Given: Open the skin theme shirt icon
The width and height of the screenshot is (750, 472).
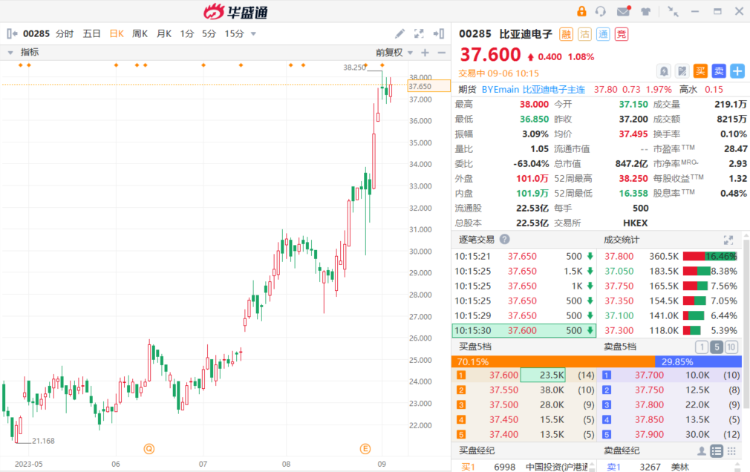Looking at the screenshot, I should pos(646,11).
